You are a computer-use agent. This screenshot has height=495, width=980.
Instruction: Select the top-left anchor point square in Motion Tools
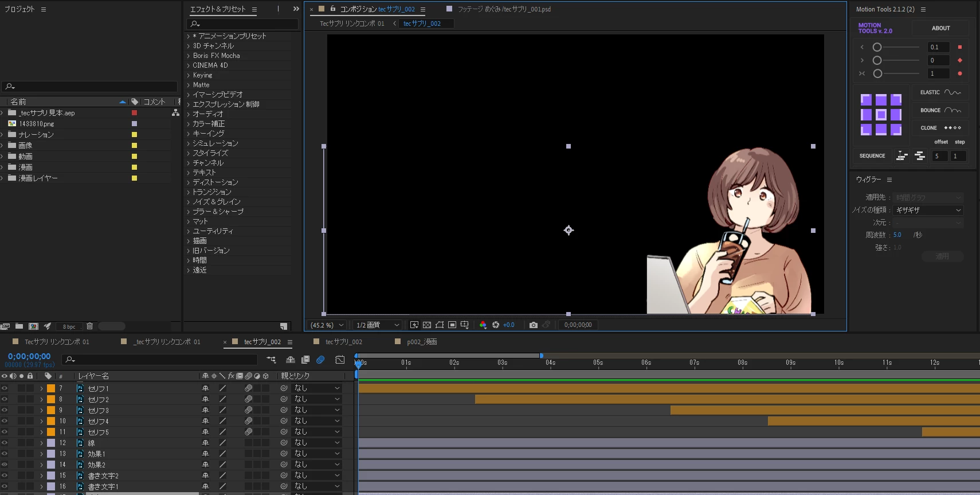coord(866,100)
